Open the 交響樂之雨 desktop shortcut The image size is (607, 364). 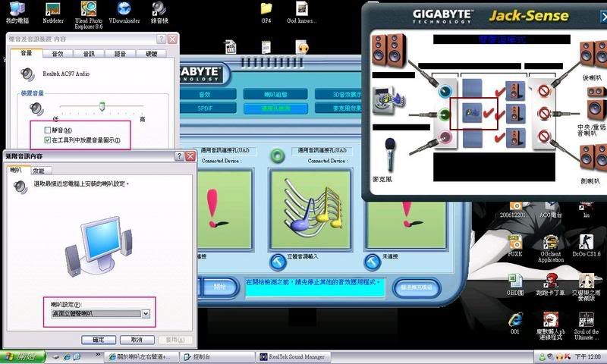point(586,287)
